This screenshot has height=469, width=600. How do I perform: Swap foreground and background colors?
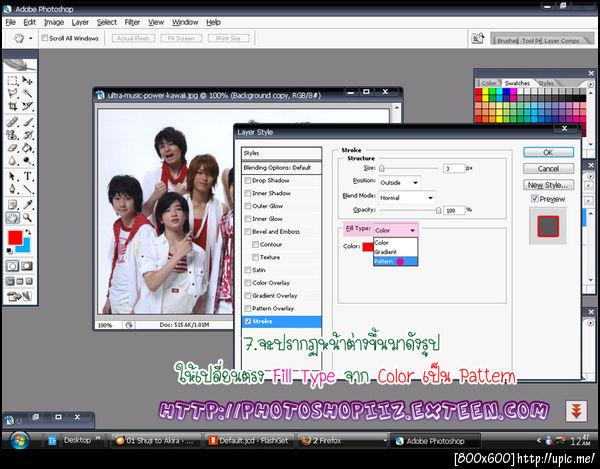28,232
